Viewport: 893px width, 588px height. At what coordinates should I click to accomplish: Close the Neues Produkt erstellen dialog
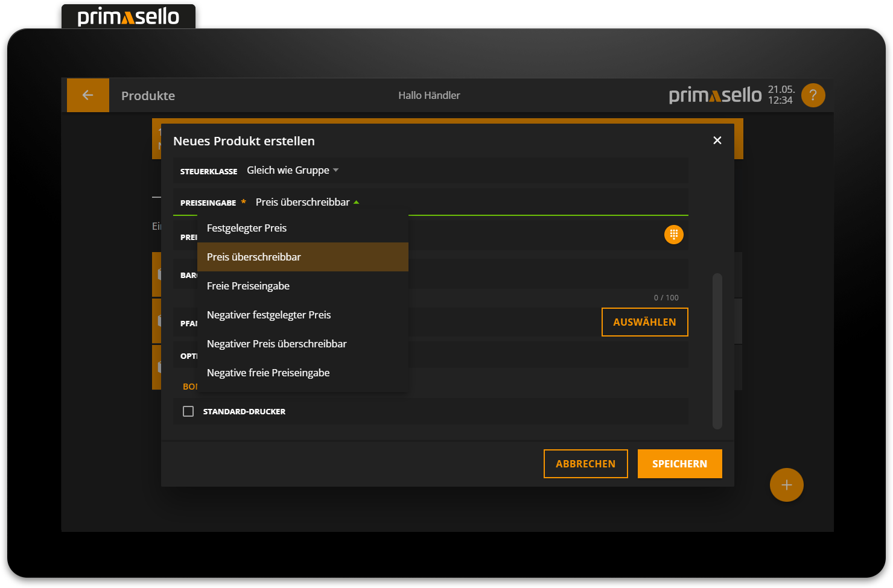[717, 141]
